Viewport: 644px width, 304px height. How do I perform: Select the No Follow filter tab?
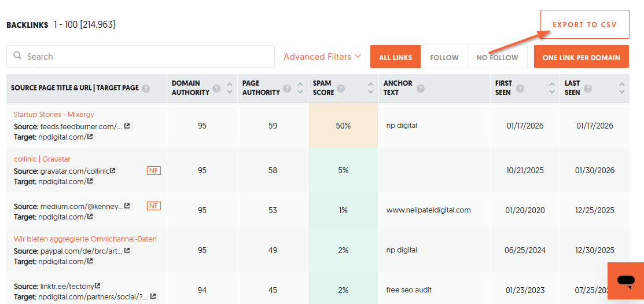[498, 57]
